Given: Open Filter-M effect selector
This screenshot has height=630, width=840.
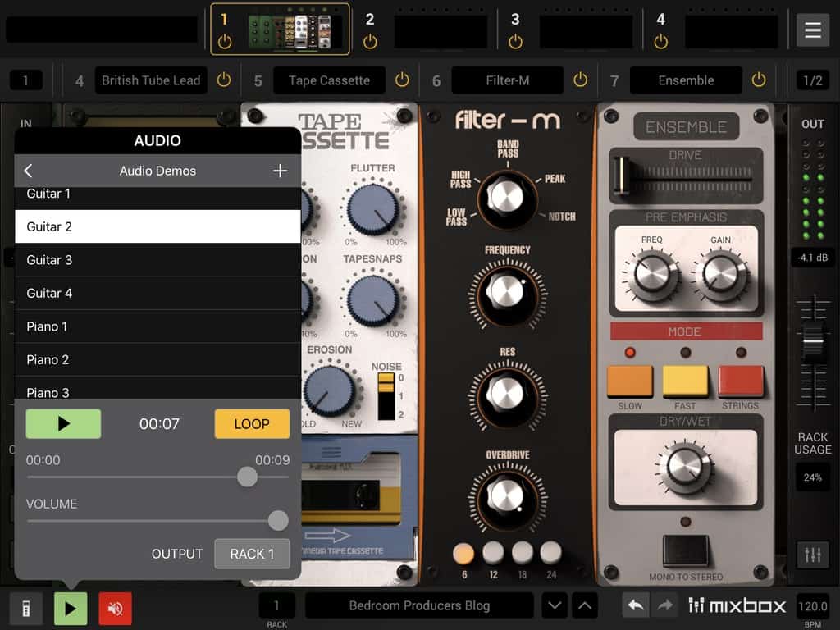Looking at the screenshot, I should point(507,80).
